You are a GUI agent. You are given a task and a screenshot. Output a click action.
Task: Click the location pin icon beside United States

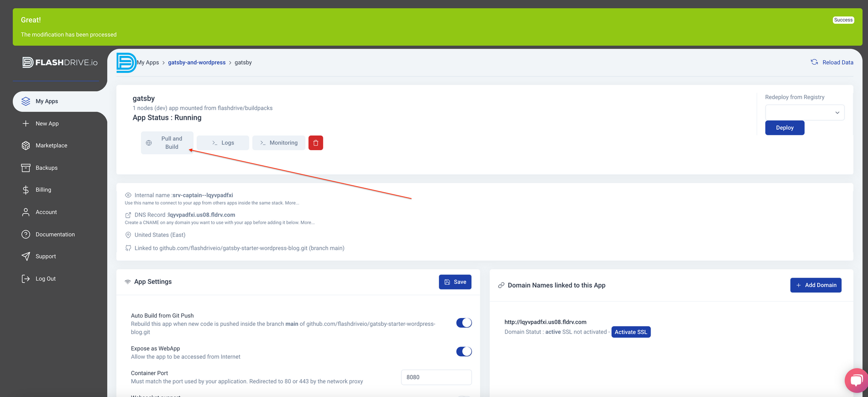(x=128, y=235)
